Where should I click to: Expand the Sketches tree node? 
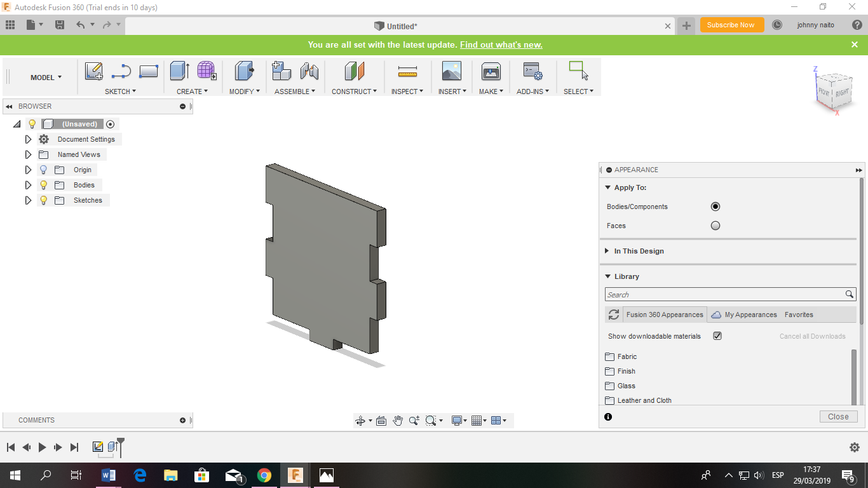[x=28, y=200]
